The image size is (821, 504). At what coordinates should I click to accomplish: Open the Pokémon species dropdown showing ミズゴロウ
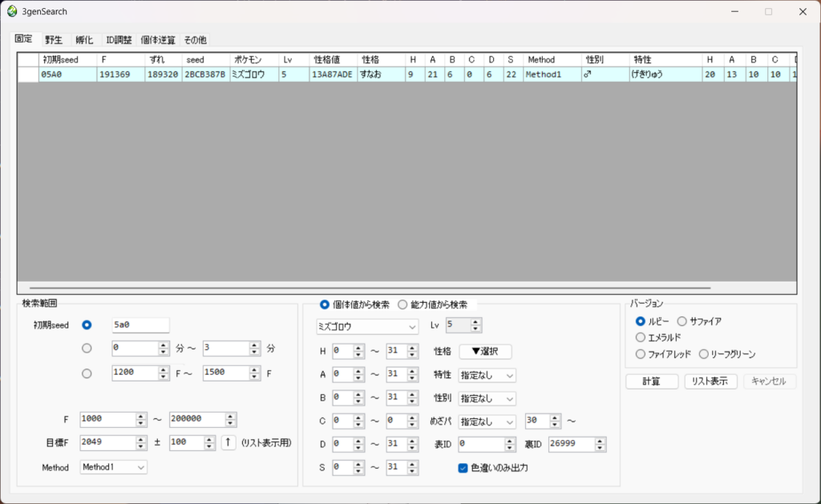point(366,326)
